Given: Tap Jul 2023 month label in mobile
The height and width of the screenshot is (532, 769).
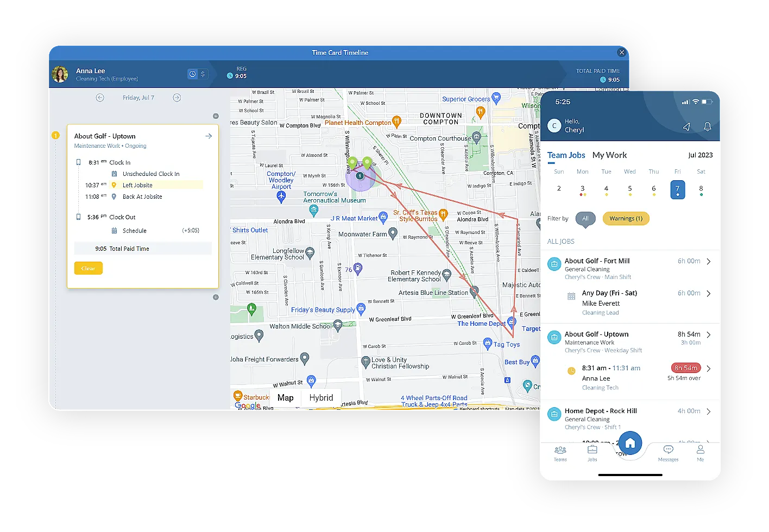Looking at the screenshot, I should tap(700, 155).
